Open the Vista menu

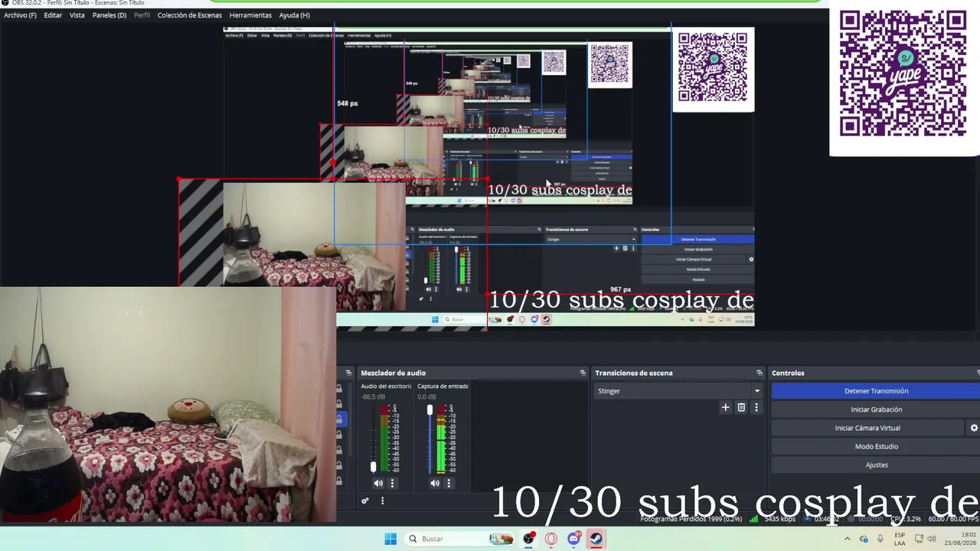tap(77, 15)
